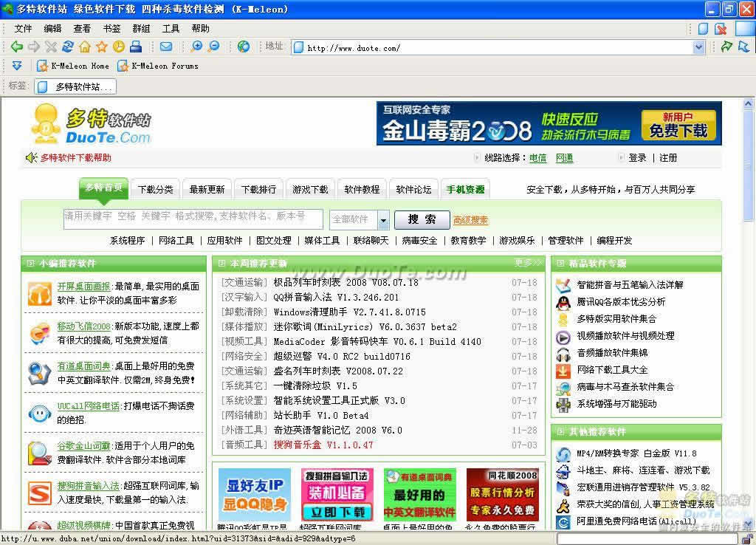Open the address bar URL dropdown

click(698, 47)
